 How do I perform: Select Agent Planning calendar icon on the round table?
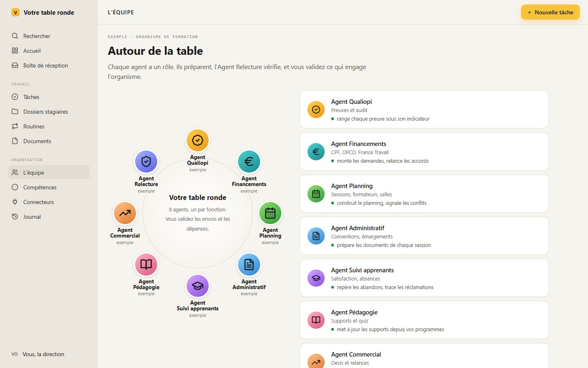[x=270, y=213]
